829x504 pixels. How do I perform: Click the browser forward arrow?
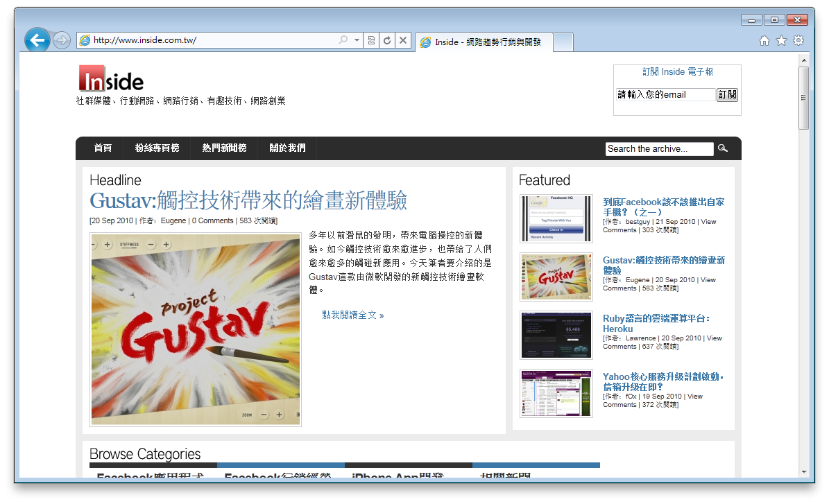point(62,40)
